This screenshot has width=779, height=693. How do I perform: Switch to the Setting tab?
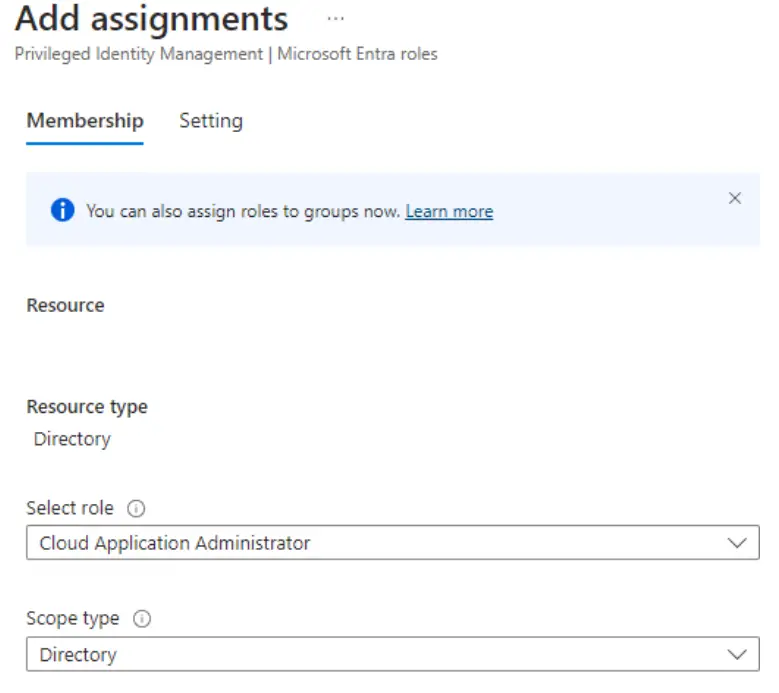(x=211, y=121)
